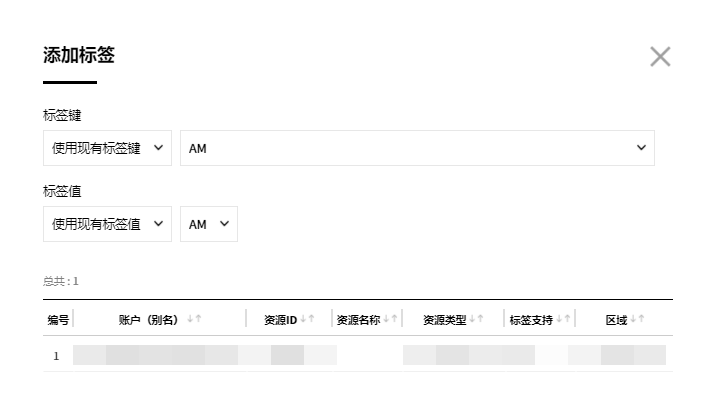Screen dimensions: 716x418
Task: Sort by 账户（别名） column arrows
Action: click(194, 319)
